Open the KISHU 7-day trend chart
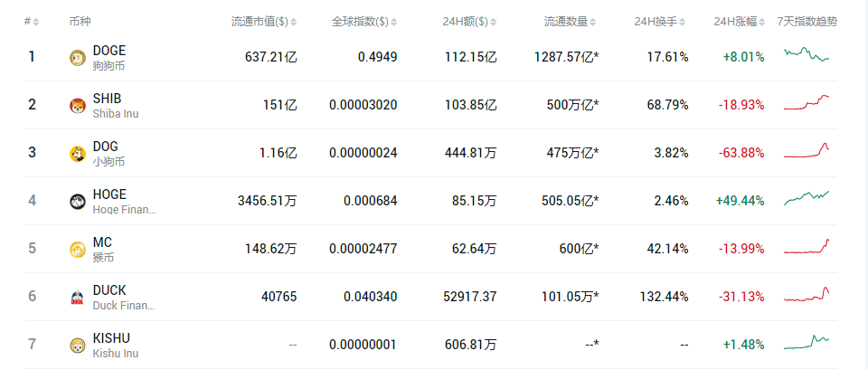Screen dimensions: 868x370 pos(807,342)
